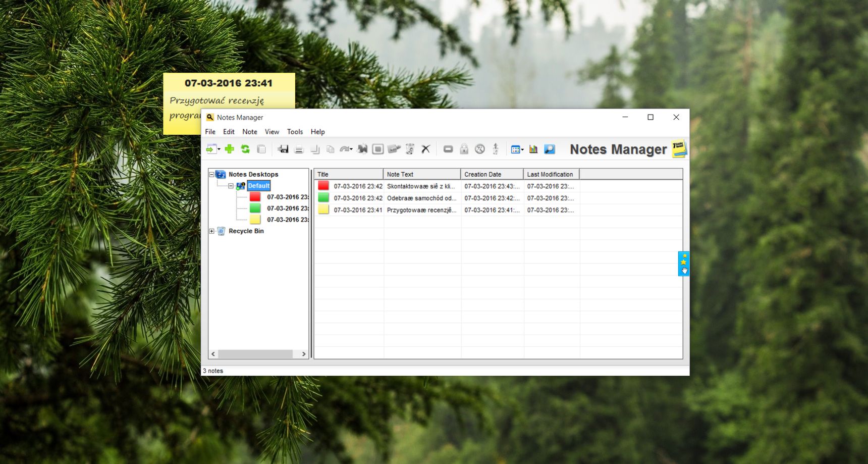
Task: Click the recycle bin toolbar icon
Action: (x=410, y=149)
